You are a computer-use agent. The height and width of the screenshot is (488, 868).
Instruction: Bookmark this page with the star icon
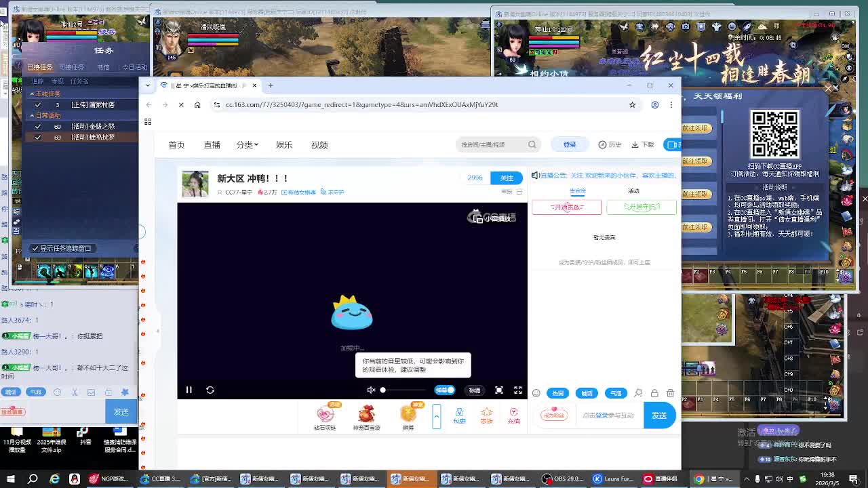632,104
